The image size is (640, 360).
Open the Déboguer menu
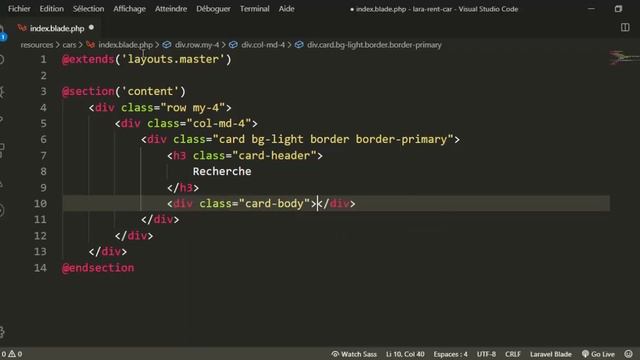tap(213, 9)
